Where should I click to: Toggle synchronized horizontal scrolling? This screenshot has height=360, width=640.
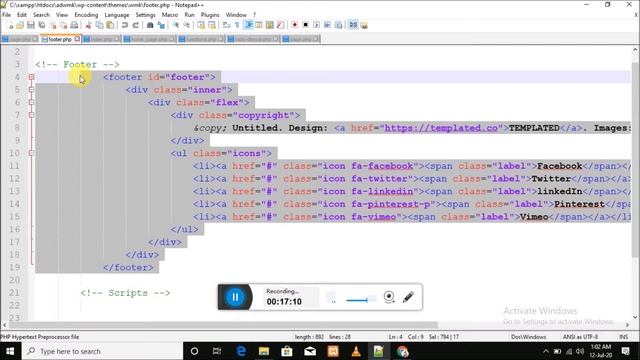tap(212, 25)
